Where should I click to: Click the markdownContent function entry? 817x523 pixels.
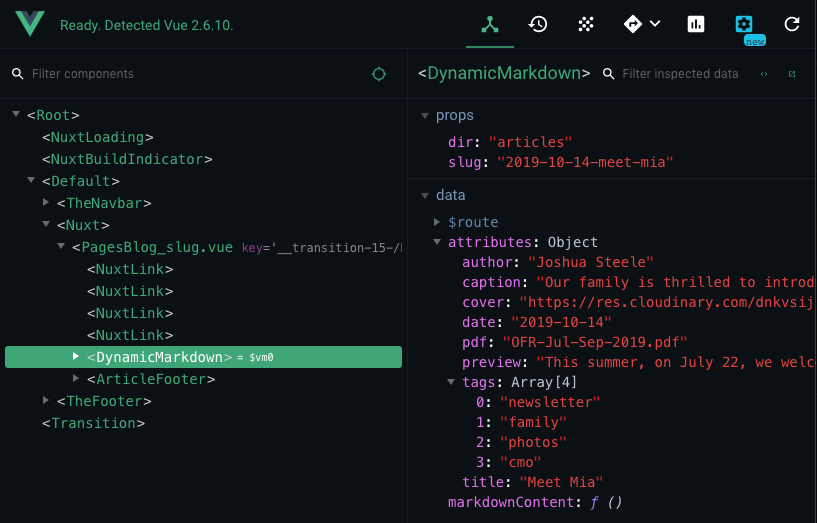[x=536, y=502]
